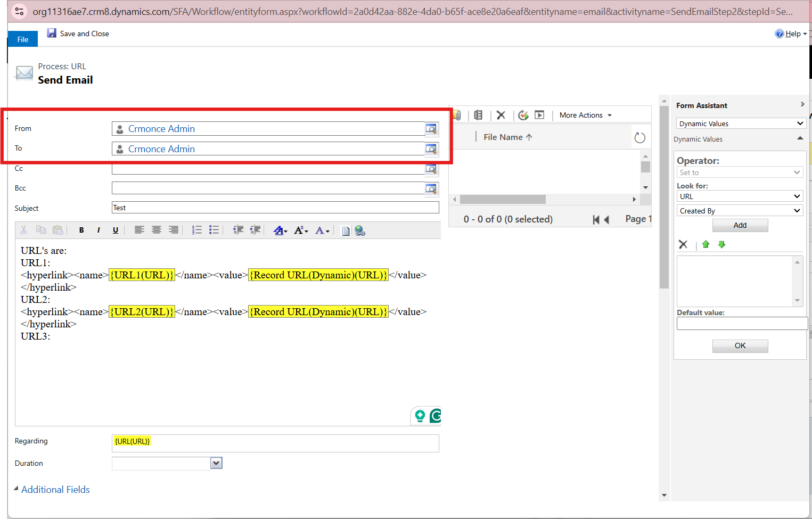Viewport: 812px width, 519px height.
Task: Insert a bulleted list
Action: pos(214,230)
